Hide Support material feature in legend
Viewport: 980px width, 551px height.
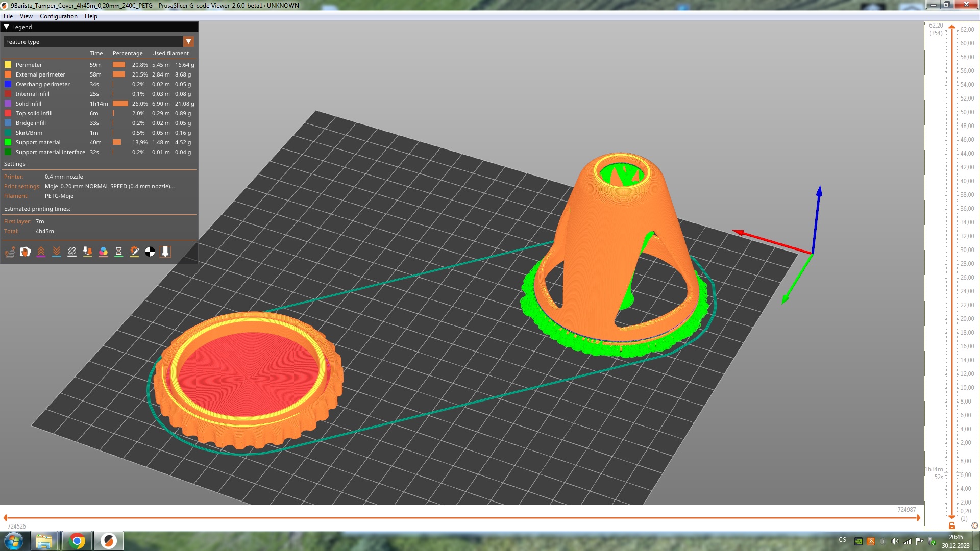pos(38,142)
